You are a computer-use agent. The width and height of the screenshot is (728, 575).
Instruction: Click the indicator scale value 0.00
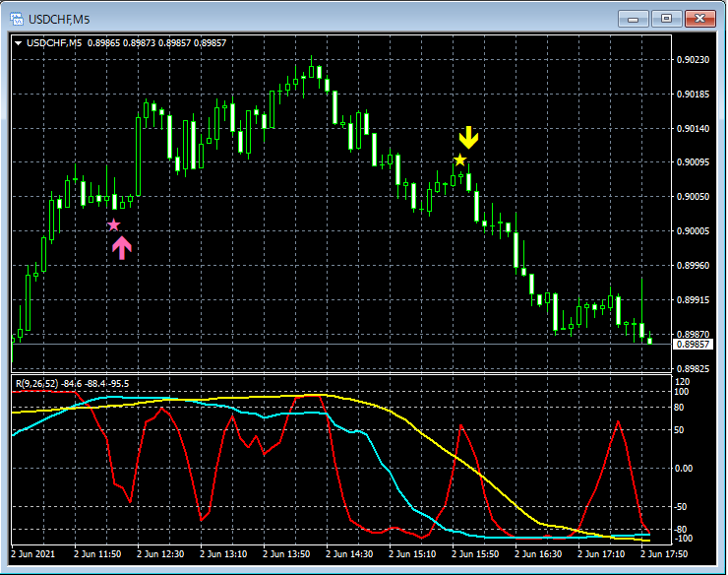[x=684, y=468]
